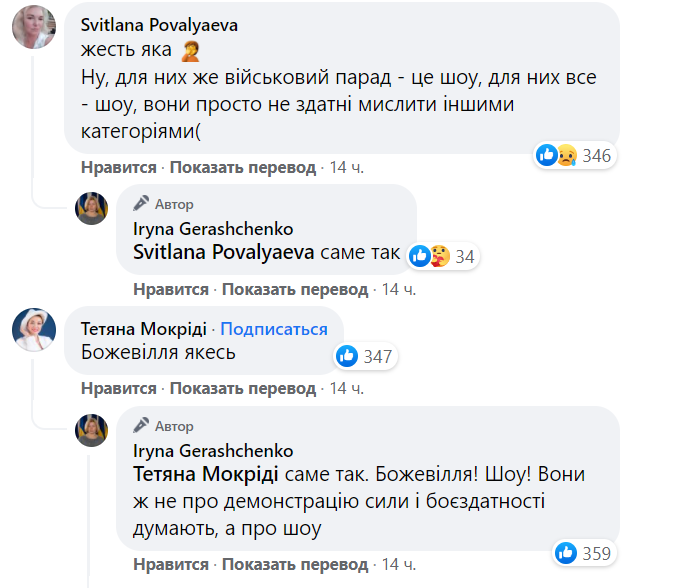
Task: Click Тетяна Мокріді's avatar
Action: [x=33, y=329]
